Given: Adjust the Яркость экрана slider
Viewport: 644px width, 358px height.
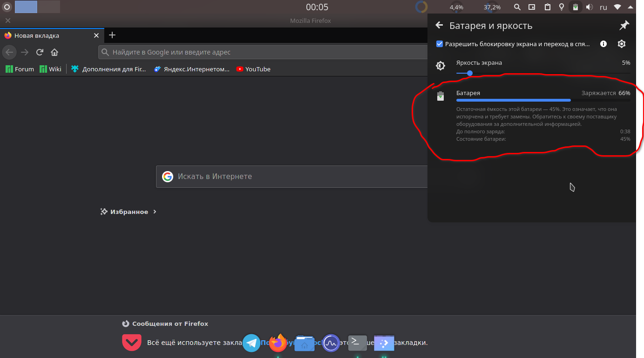Looking at the screenshot, I should click(543, 73).
